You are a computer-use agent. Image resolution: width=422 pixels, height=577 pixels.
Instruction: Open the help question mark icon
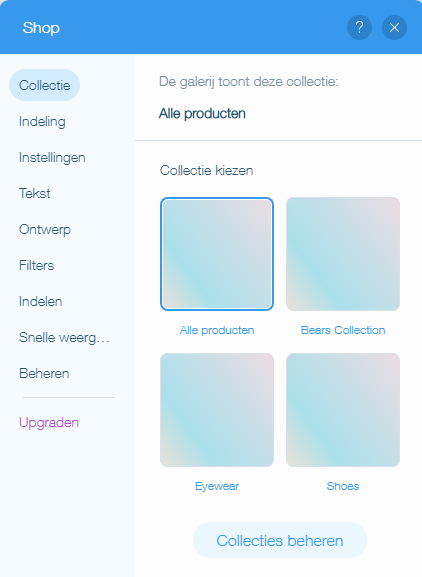[359, 27]
